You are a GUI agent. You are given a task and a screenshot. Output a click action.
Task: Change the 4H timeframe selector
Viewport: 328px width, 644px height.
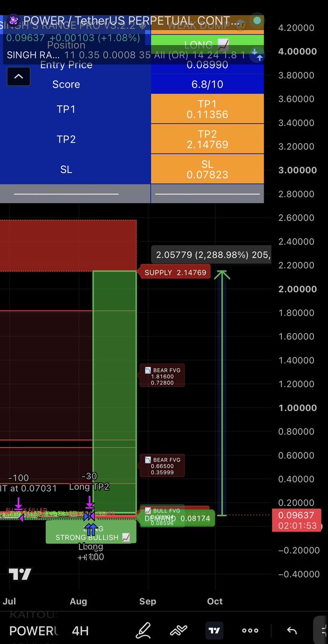(x=80, y=631)
